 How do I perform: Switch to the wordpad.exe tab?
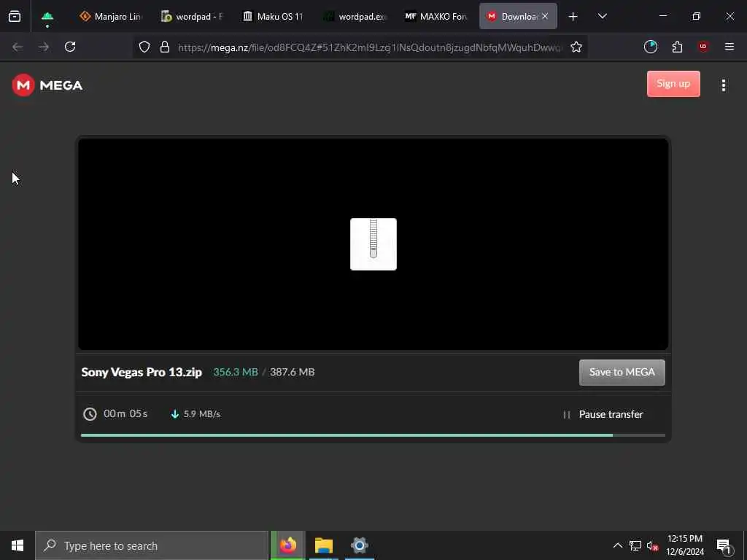point(355,17)
